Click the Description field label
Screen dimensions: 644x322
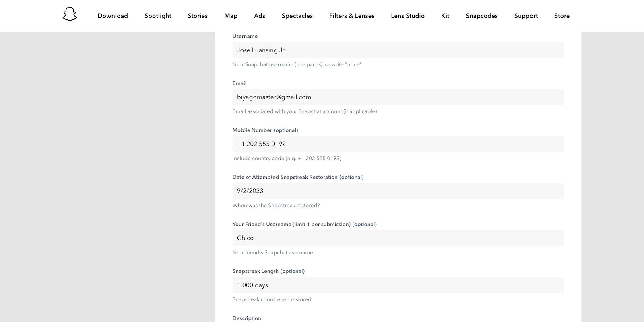(247, 318)
